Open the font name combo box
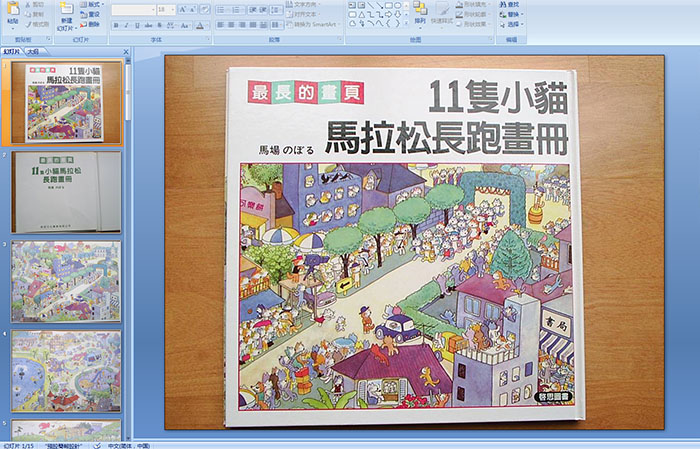Viewport: 700px width, 449px height. coord(133,9)
